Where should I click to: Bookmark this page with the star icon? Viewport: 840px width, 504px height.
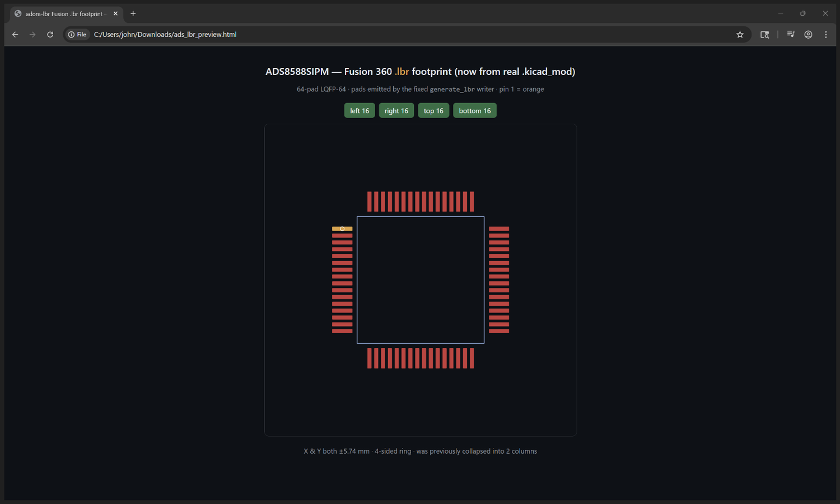coord(740,35)
